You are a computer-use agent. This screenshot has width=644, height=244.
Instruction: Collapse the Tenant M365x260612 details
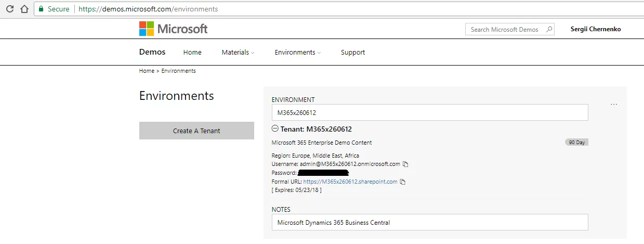click(x=275, y=129)
